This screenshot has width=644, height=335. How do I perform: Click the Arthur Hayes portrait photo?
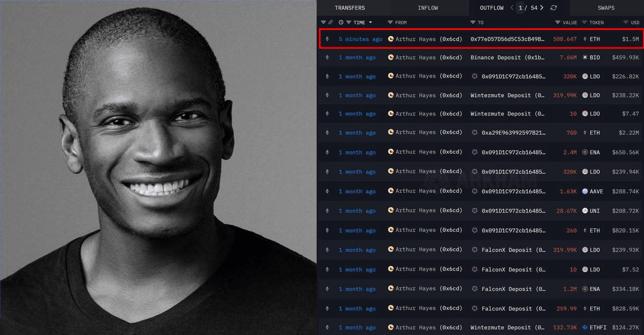[158, 168]
